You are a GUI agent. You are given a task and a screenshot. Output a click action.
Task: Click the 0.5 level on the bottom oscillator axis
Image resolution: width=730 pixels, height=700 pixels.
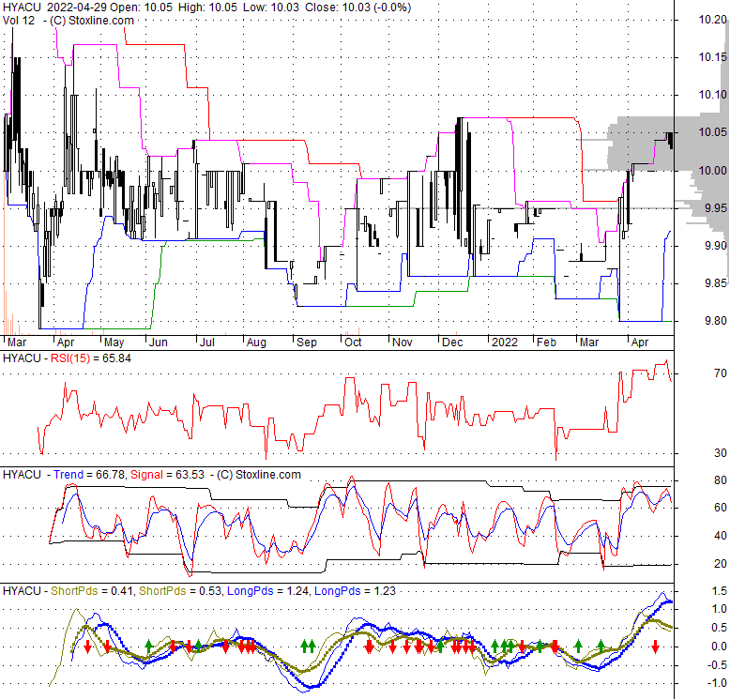[x=720, y=628]
